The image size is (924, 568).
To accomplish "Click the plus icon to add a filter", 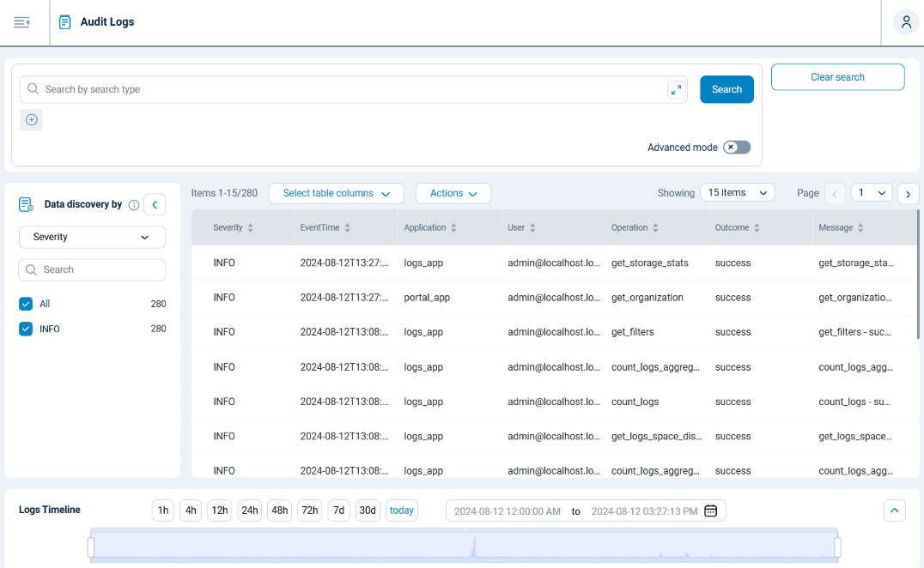I will [x=31, y=119].
